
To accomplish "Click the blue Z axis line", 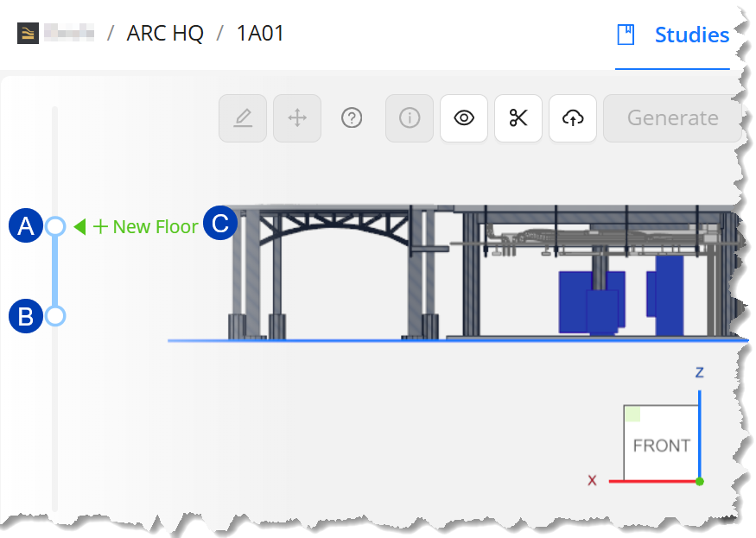I will (700, 434).
